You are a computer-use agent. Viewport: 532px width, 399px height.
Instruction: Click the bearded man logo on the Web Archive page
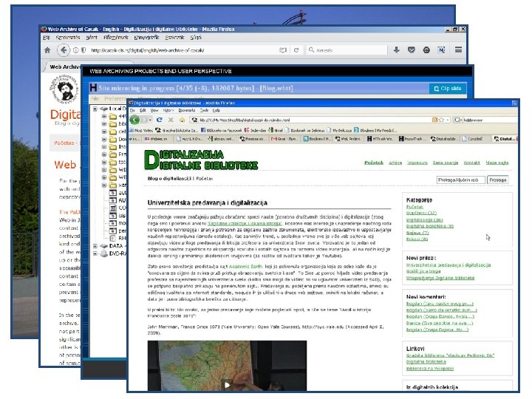[64, 89]
